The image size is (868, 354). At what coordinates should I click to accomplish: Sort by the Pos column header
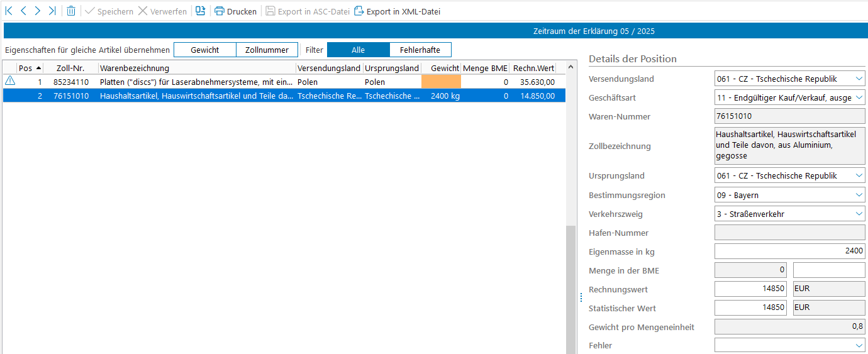point(29,68)
